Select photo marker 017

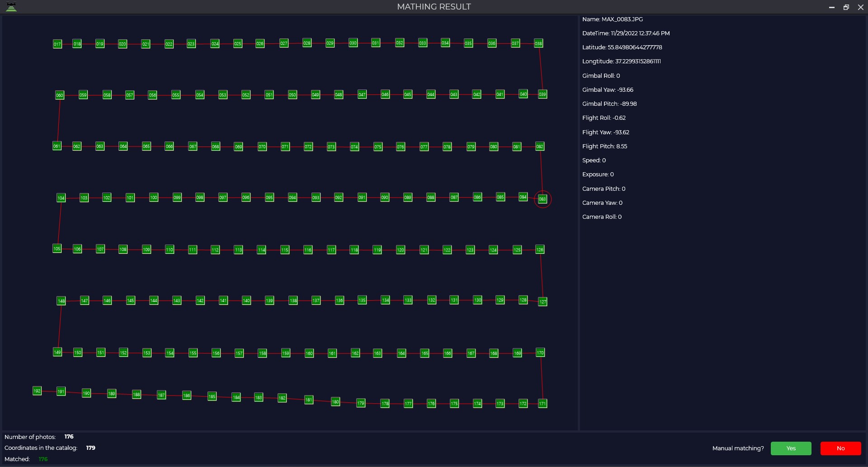pos(57,44)
